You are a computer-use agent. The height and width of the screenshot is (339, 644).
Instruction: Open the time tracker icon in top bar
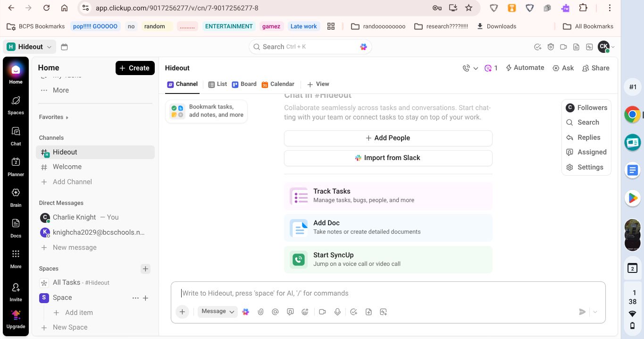click(551, 47)
